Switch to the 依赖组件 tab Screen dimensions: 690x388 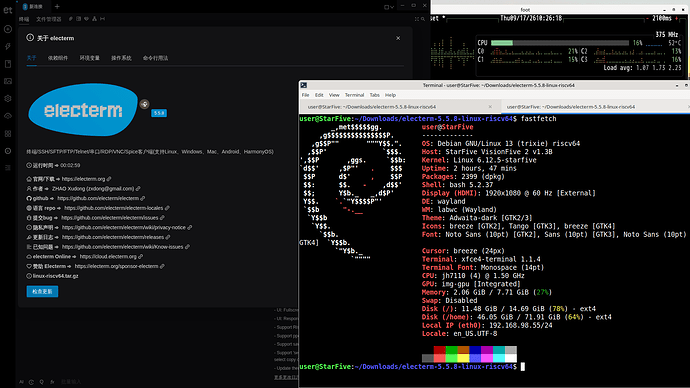point(58,58)
